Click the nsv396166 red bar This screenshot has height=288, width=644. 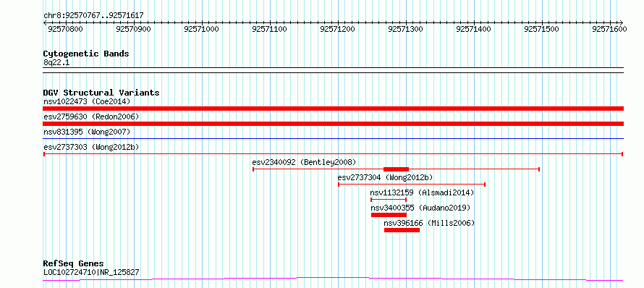click(402, 230)
